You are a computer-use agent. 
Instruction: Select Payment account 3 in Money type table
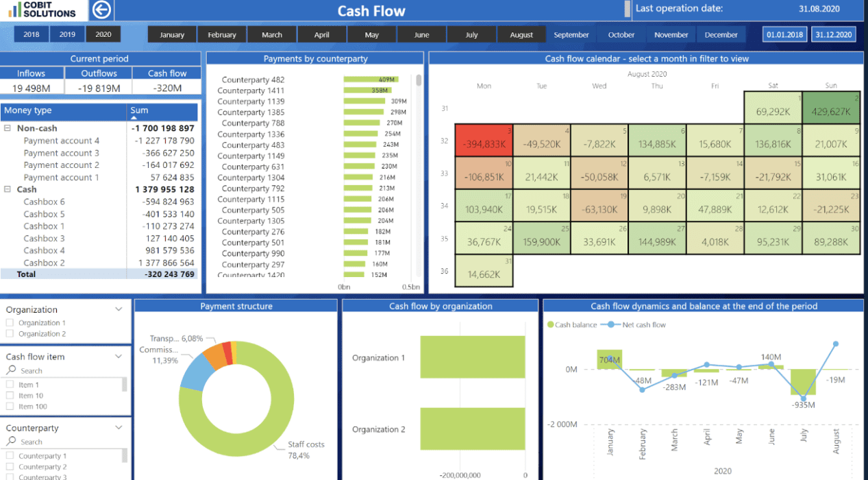tap(63, 152)
